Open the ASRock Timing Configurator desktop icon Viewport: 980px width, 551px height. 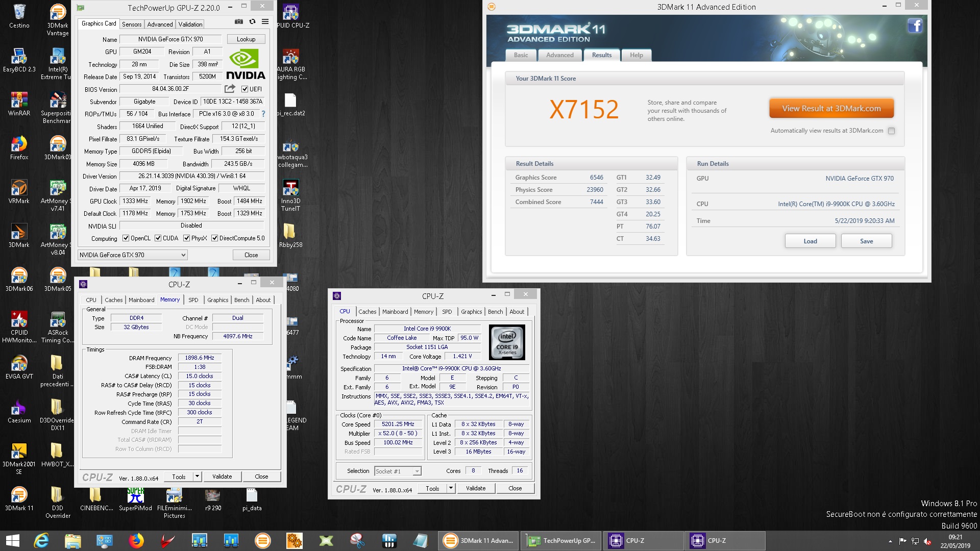tap(58, 327)
